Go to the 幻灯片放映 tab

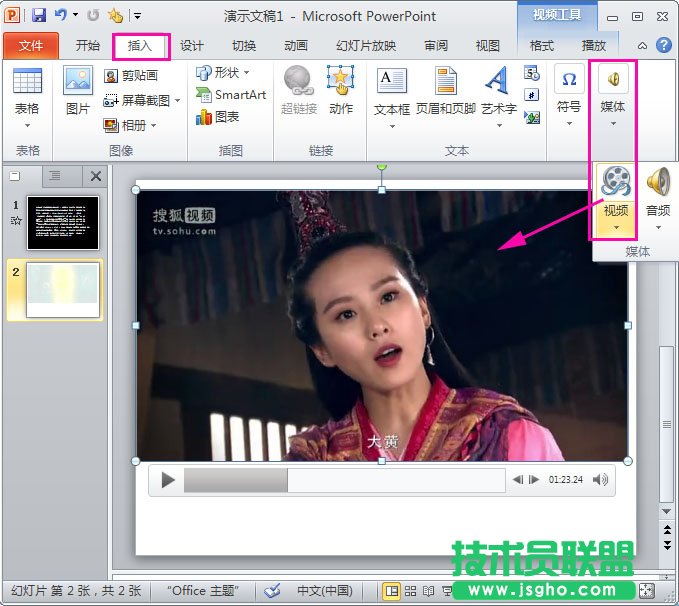pos(366,45)
